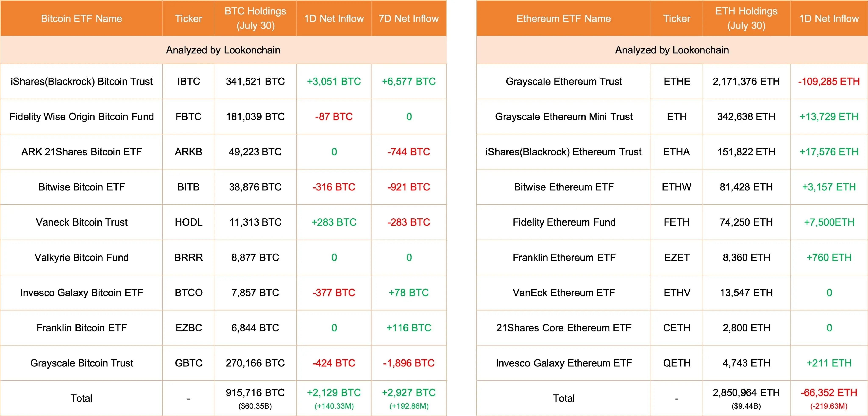
Task: Select the IBTC ticker cell
Action: (x=188, y=81)
